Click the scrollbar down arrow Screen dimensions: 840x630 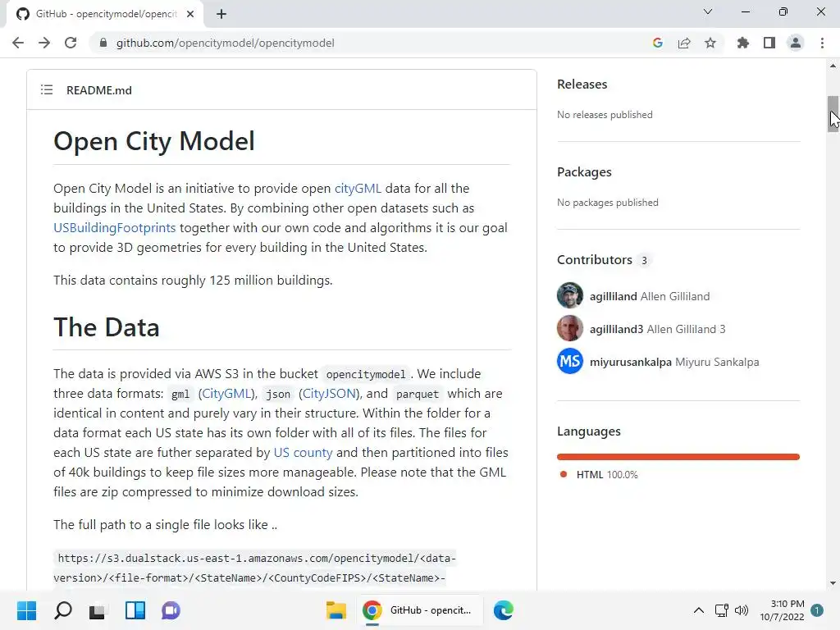(x=833, y=583)
